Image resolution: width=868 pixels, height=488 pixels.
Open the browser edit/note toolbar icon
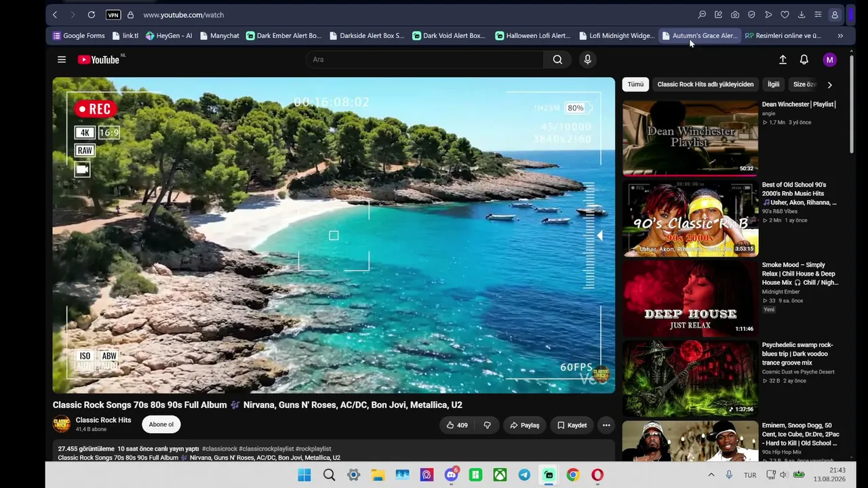click(718, 15)
